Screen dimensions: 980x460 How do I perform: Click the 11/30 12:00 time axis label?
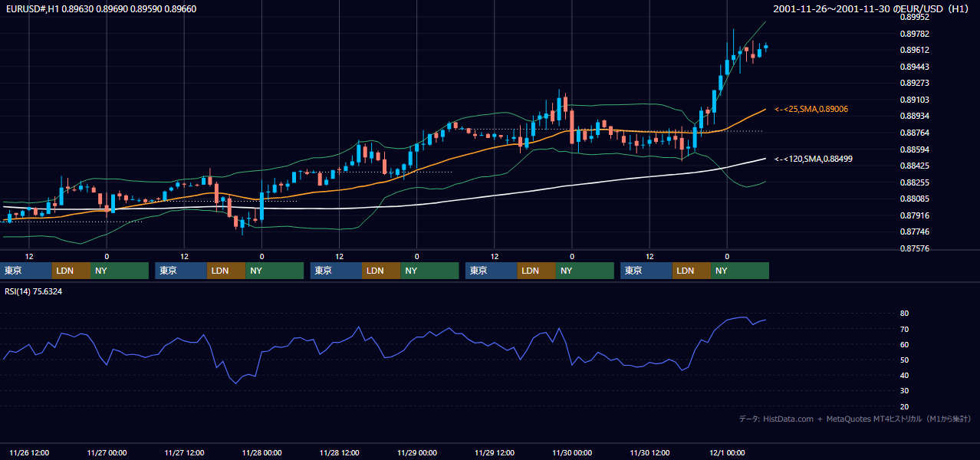(649, 453)
